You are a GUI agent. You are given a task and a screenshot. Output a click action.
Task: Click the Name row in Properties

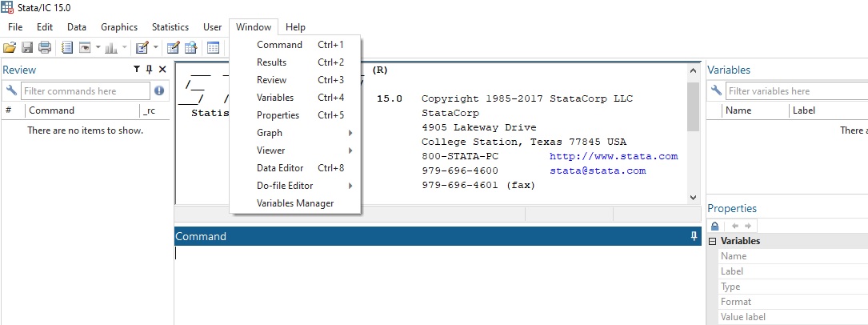793,256
